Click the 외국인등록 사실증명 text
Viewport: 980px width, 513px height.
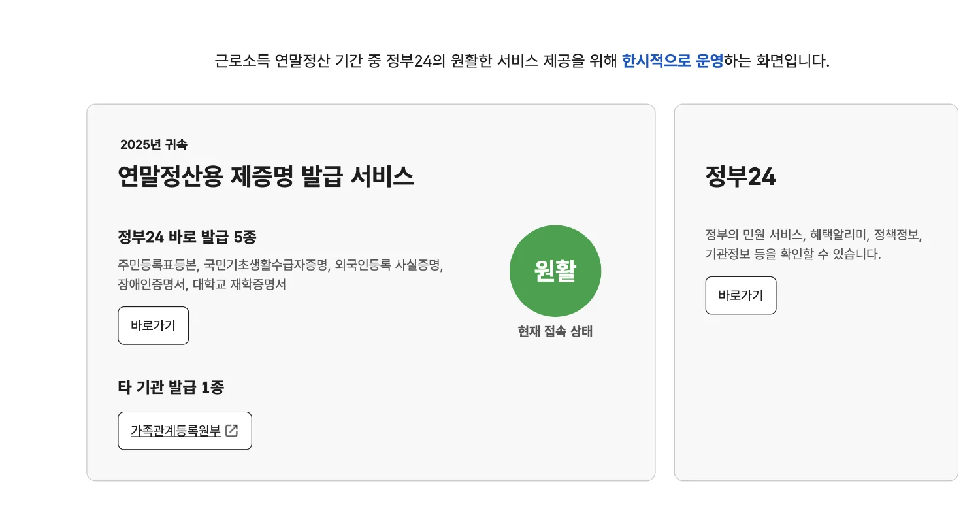[389, 265]
